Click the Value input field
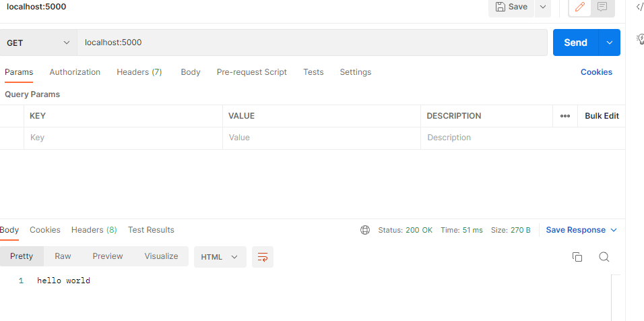This screenshot has width=644, height=321. 321,138
